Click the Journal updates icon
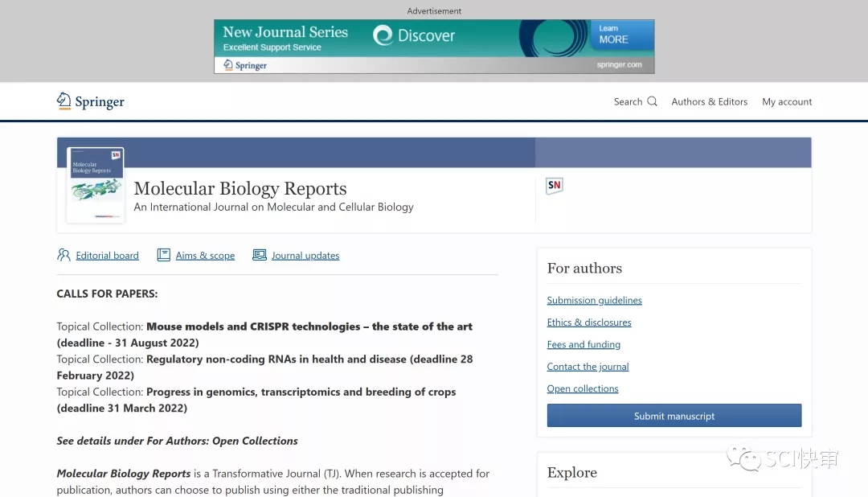Viewport: 868px width, 497px height. pos(259,255)
